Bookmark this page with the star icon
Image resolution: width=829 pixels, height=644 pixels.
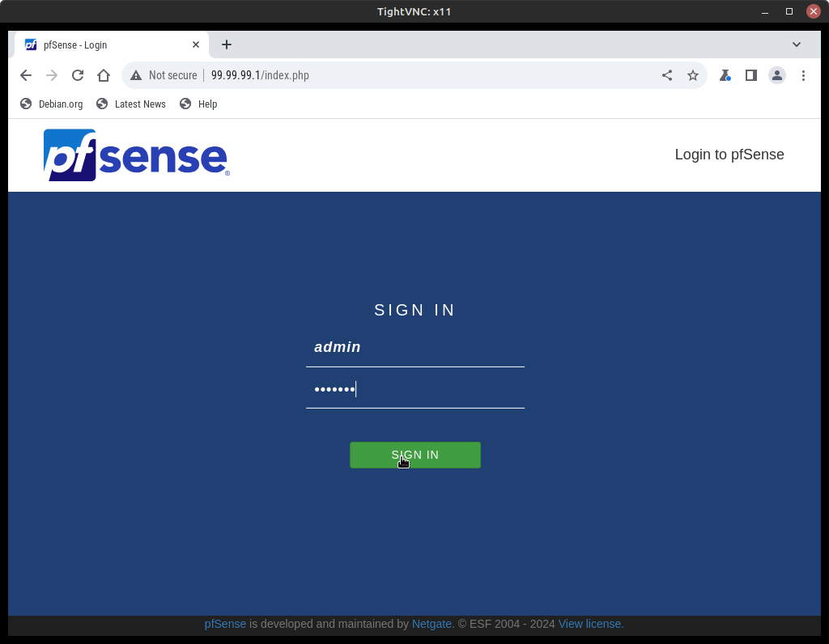[693, 75]
